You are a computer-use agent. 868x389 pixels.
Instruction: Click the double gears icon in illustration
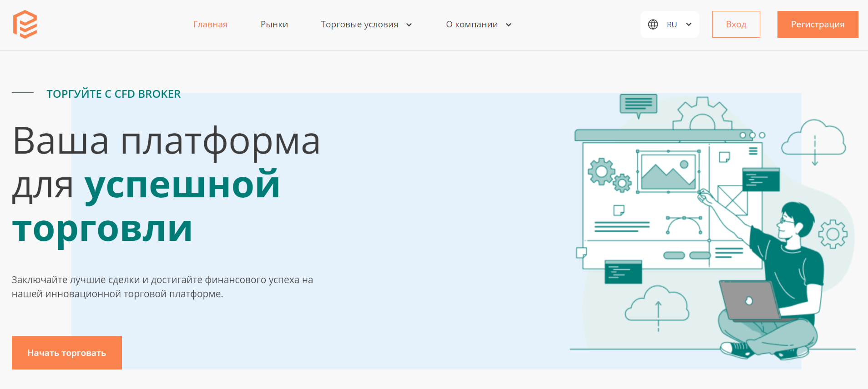[609, 175]
